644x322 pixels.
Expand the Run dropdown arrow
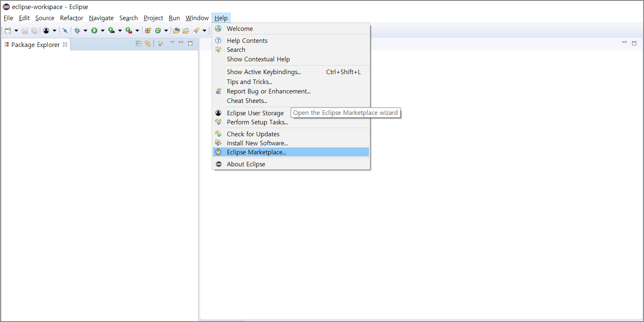pyautogui.click(x=103, y=30)
